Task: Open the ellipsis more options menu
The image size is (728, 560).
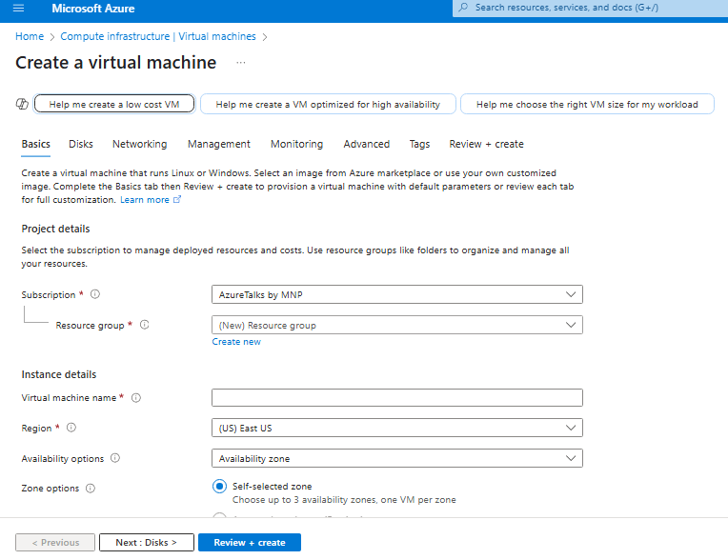Action: click(x=240, y=63)
